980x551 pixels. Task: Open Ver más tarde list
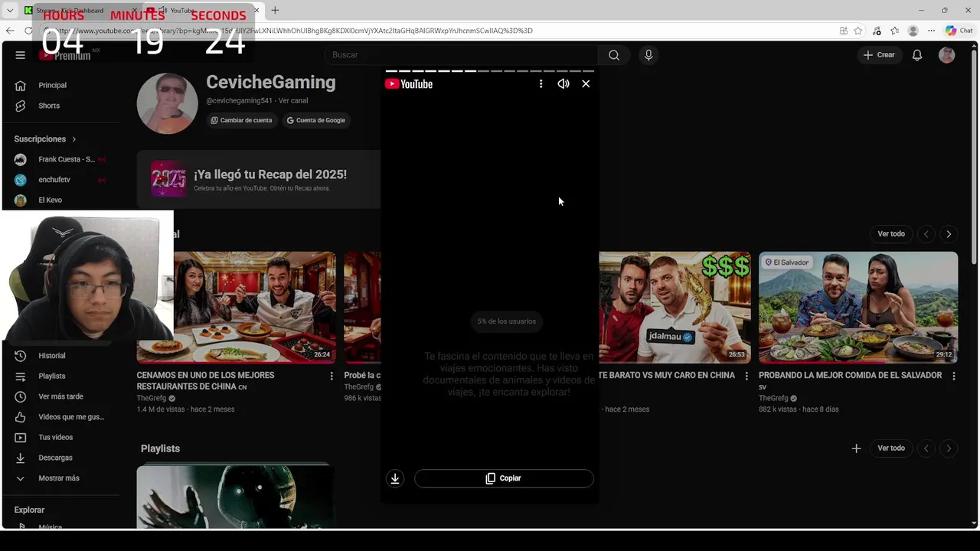(x=61, y=396)
